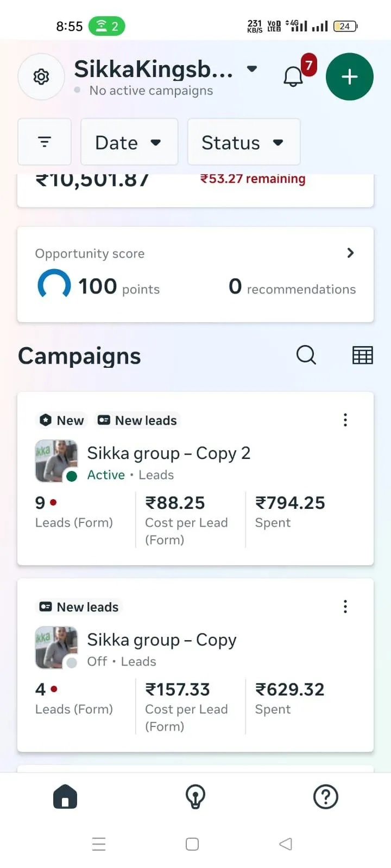Viewport: 391px width, 868px height.
Task: Open the Status filter dropdown
Action: [x=243, y=142]
